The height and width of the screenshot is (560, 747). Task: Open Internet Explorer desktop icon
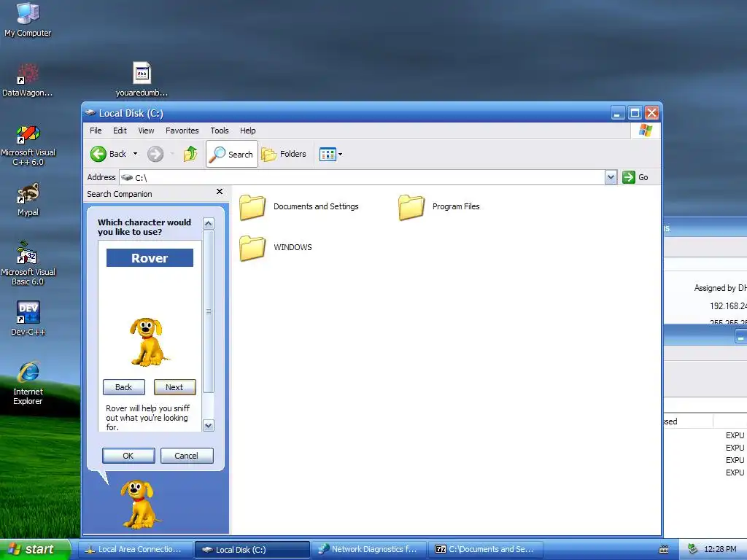pos(28,383)
